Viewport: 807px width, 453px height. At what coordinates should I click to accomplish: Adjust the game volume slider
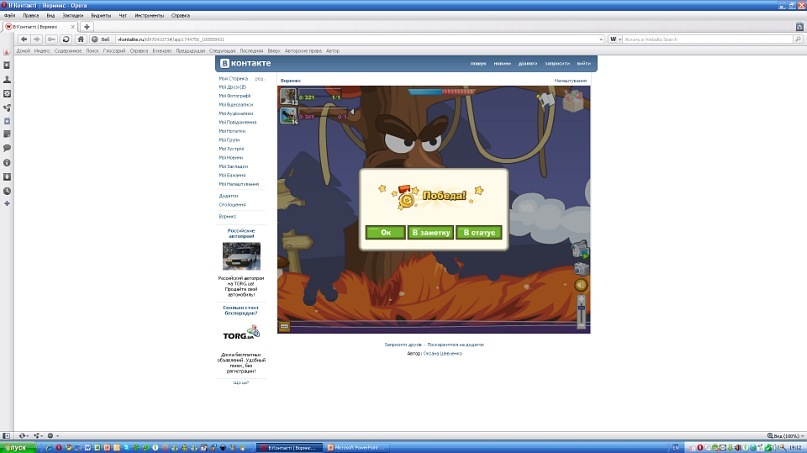[581, 311]
